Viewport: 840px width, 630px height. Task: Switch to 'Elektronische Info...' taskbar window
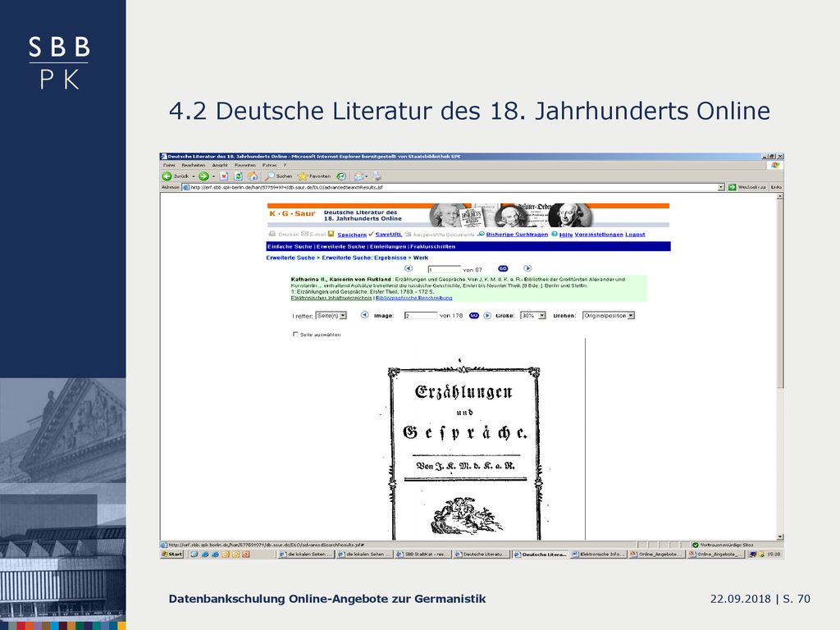[x=599, y=555]
